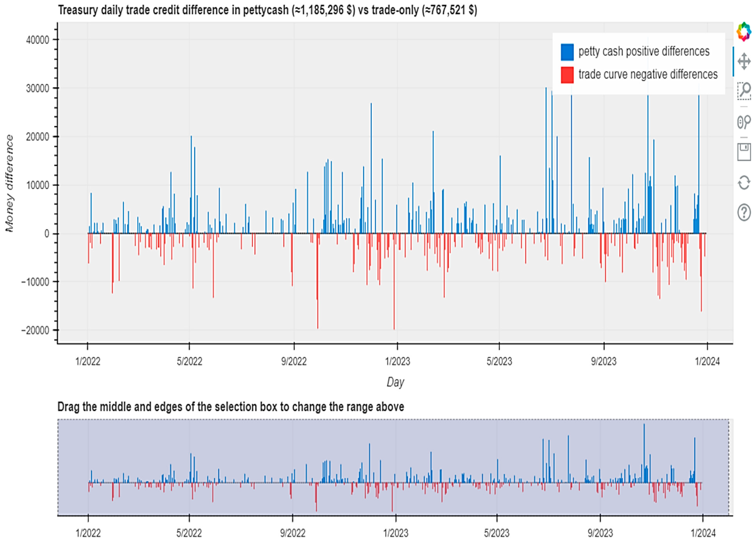Click the 5/2022 tick label on range selector axis
The width and height of the screenshot is (756, 542).
click(189, 533)
